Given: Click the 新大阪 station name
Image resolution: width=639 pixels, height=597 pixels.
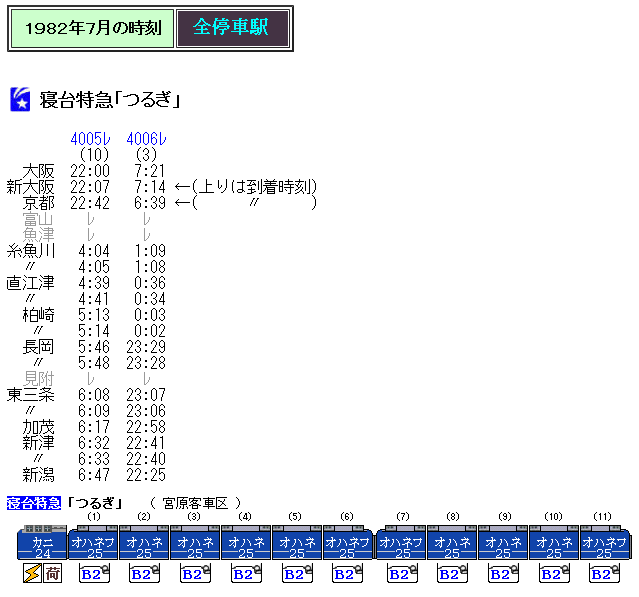Looking at the screenshot, I should [31, 187].
